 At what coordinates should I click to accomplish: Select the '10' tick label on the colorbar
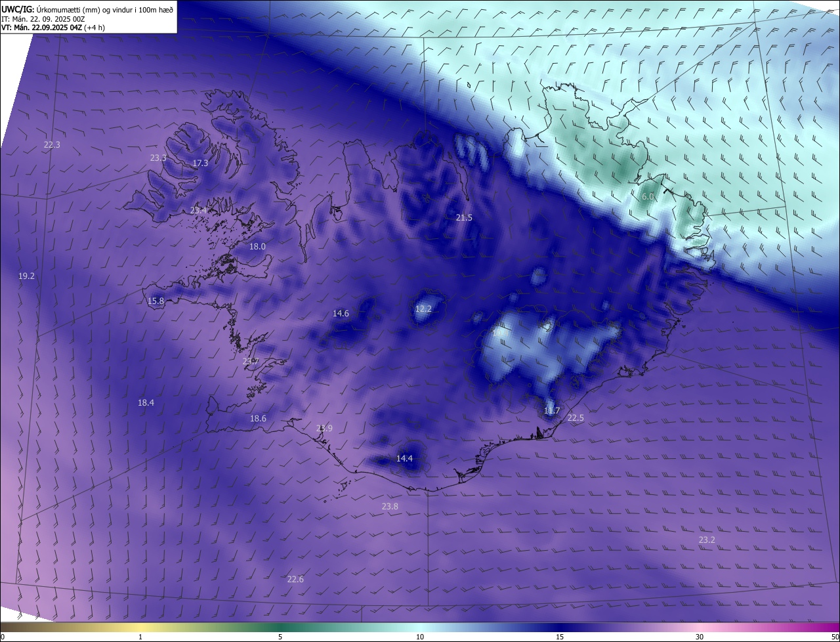[420, 637]
